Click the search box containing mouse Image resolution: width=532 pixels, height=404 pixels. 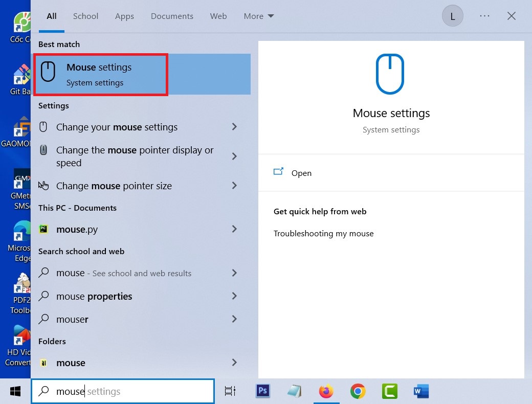click(x=123, y=391)
